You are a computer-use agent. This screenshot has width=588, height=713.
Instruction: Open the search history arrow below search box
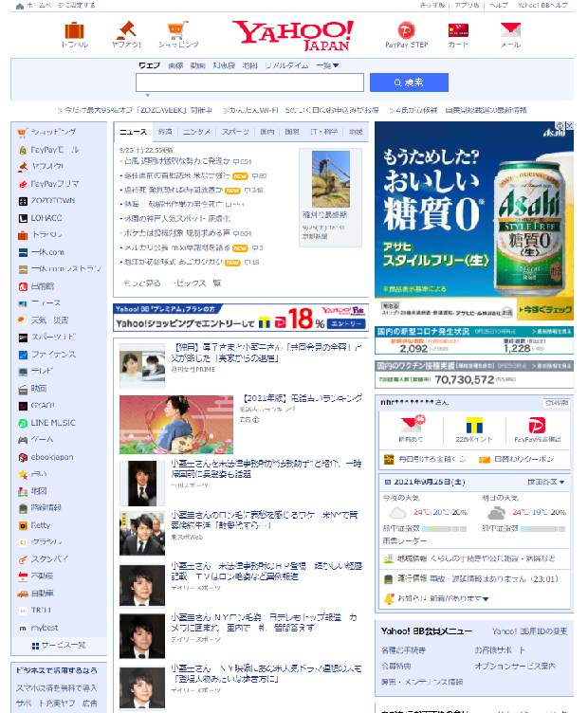147,95
